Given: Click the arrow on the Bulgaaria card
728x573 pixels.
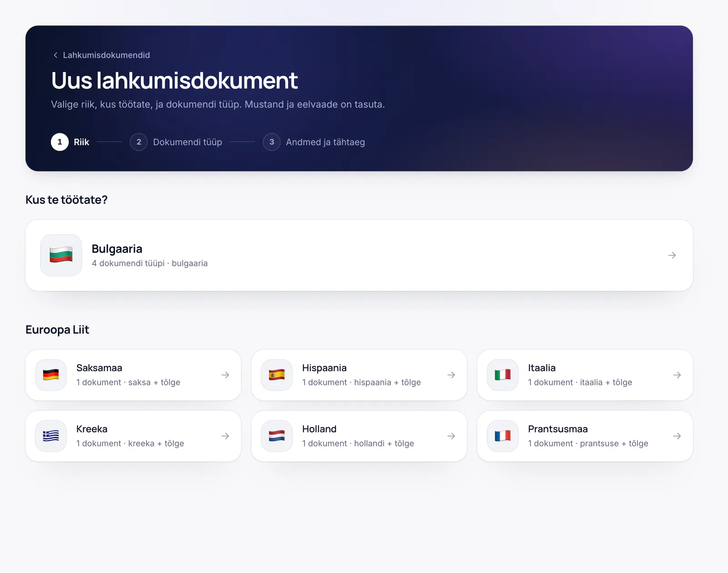Looking at the screenshot, I should [x=672, y=255].
